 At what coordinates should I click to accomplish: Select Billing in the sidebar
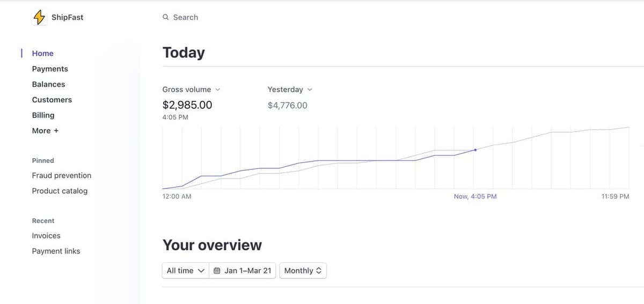(x=43, y=115)
